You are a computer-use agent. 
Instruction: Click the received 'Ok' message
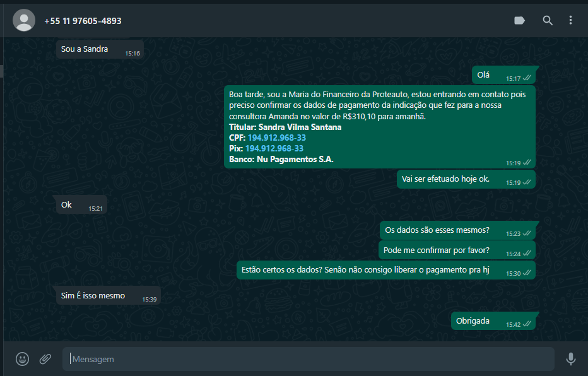66,205
